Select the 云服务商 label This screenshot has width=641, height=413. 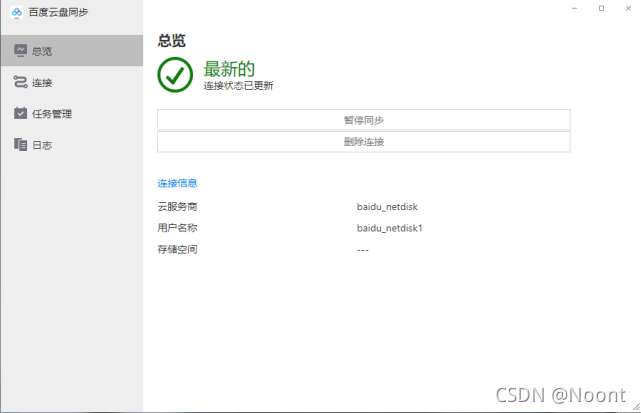tap(177, 206)
